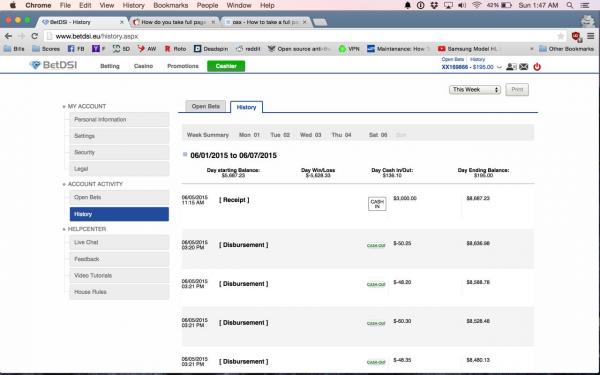Open the Spotlight search magnifier icon

pos(570,5)
